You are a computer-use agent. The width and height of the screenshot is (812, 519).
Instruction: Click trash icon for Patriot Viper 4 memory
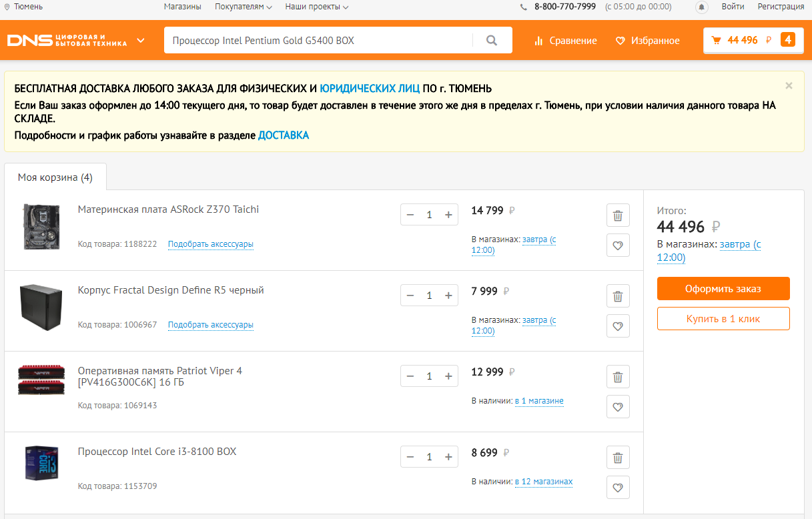click(x=618, y=377)
